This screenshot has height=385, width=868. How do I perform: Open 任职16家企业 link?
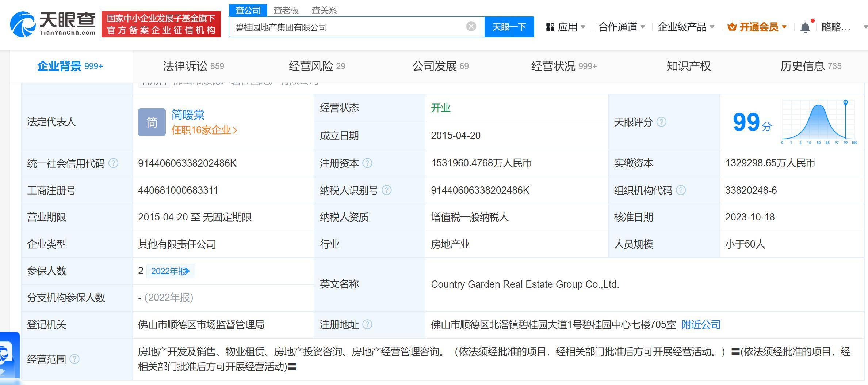pos(204,130)
